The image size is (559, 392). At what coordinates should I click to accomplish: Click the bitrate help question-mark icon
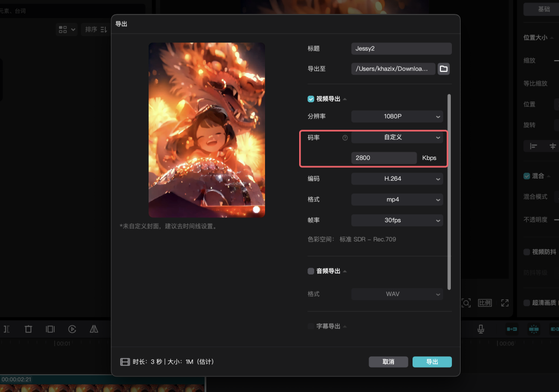point(345,138)
